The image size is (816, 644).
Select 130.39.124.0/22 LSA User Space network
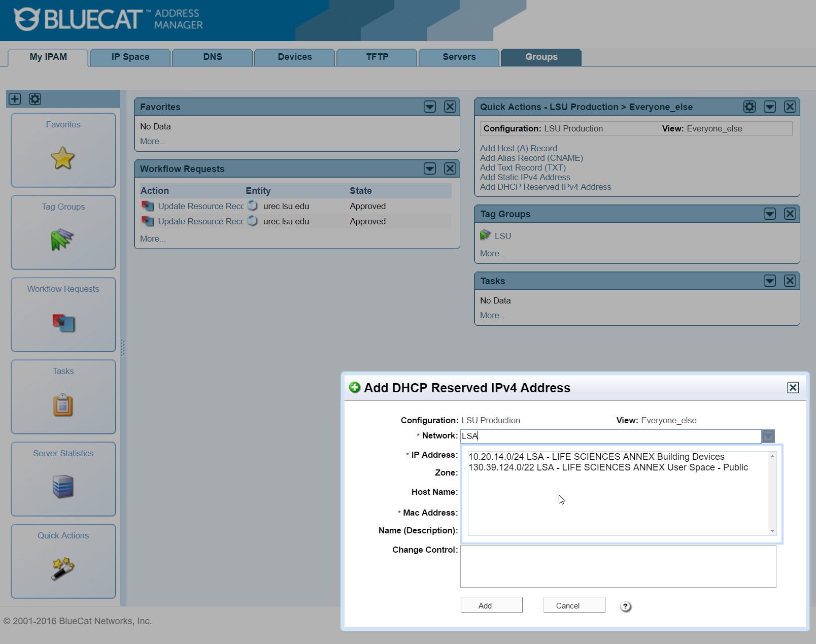(x=608, y=467)
